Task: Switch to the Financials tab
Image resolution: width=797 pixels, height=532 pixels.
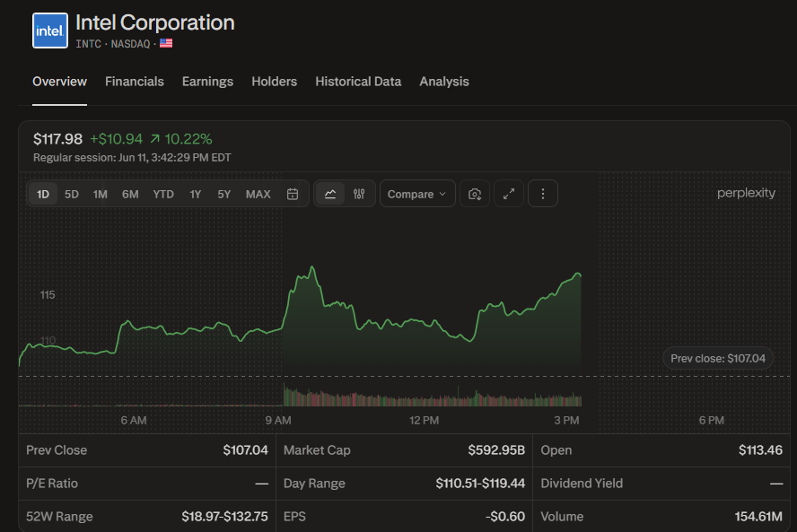Action: (135, 82)
